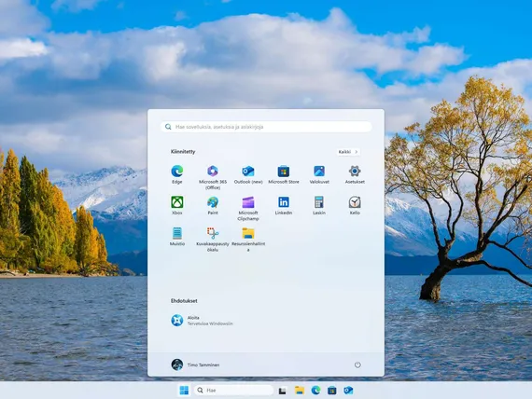
Task: Open Microsoft Store from the taskbar
Action: click(332, 391)
